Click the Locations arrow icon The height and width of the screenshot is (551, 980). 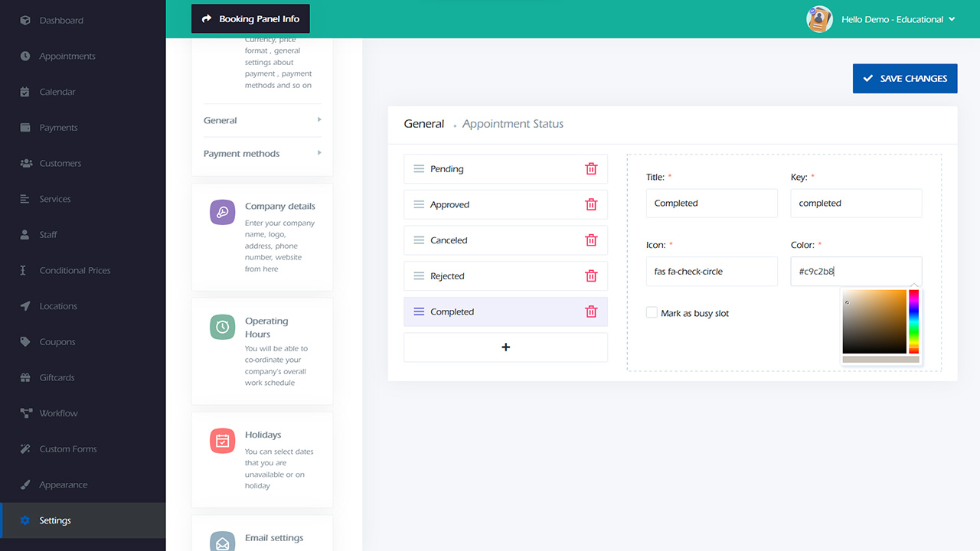point(25,306)
